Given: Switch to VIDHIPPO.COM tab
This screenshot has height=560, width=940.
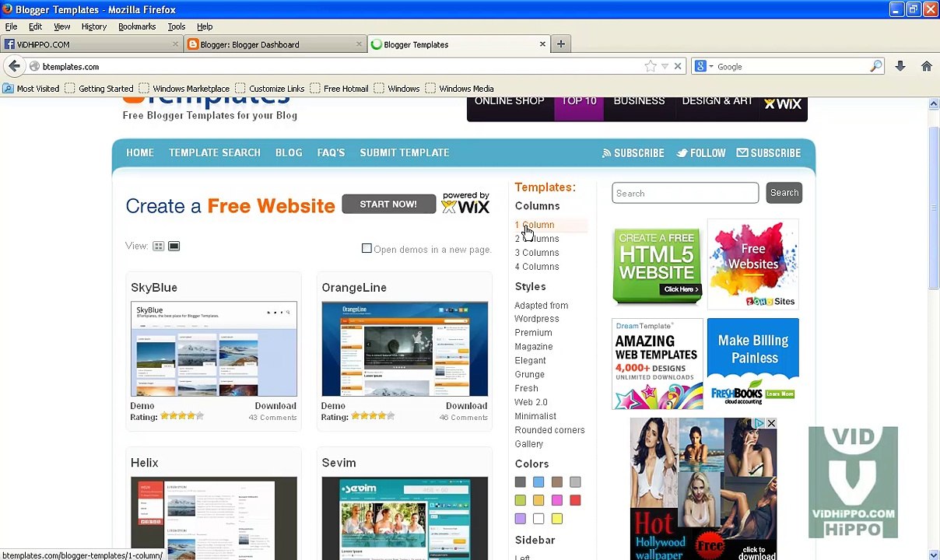Looking at the screenshot, I should (x=92, y=44).
